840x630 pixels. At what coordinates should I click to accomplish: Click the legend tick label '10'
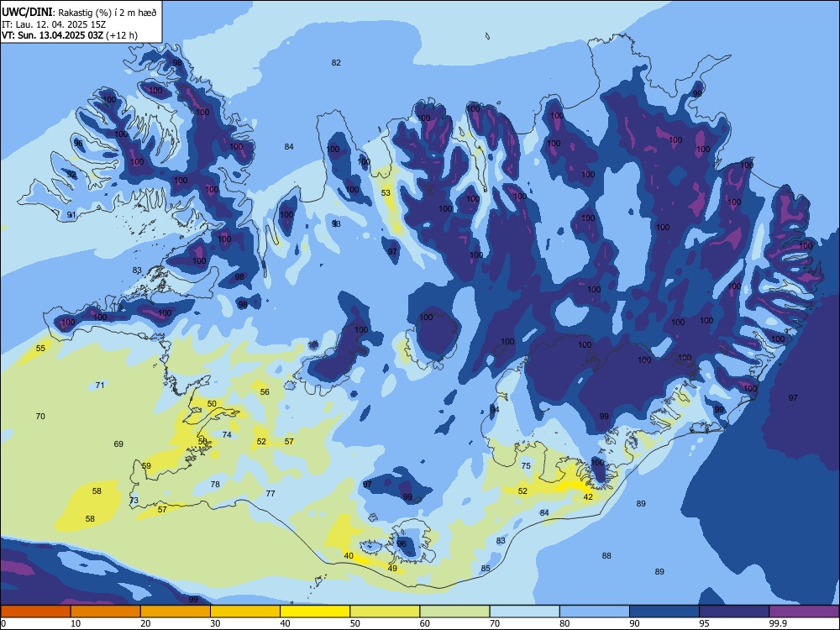[76, 623]
